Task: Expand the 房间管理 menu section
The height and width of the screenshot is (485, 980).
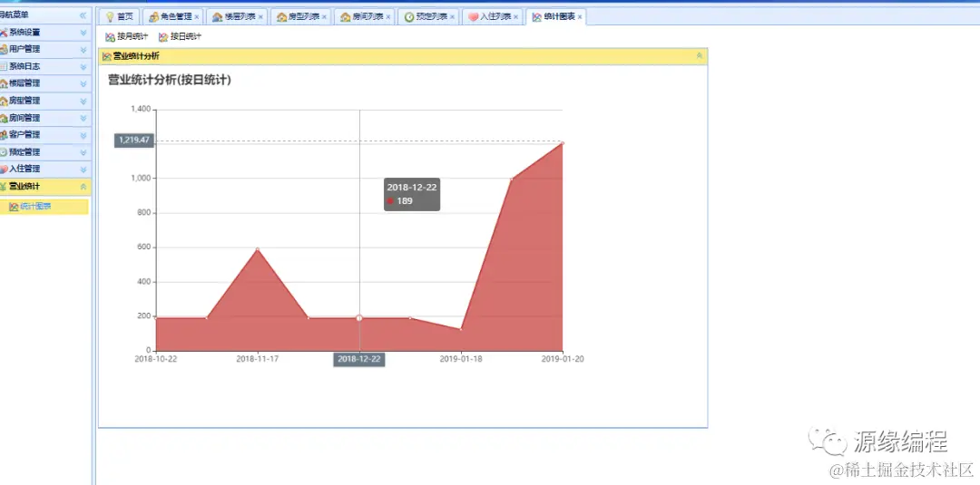Action: click(83, 118)
